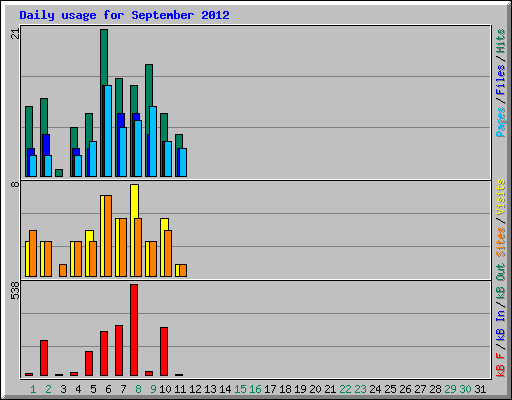The width and height of the screenshot is (512, 400).
Task: Click the small red kB bar for day 9
Action: pyautogui.click(x=149, y=373)
